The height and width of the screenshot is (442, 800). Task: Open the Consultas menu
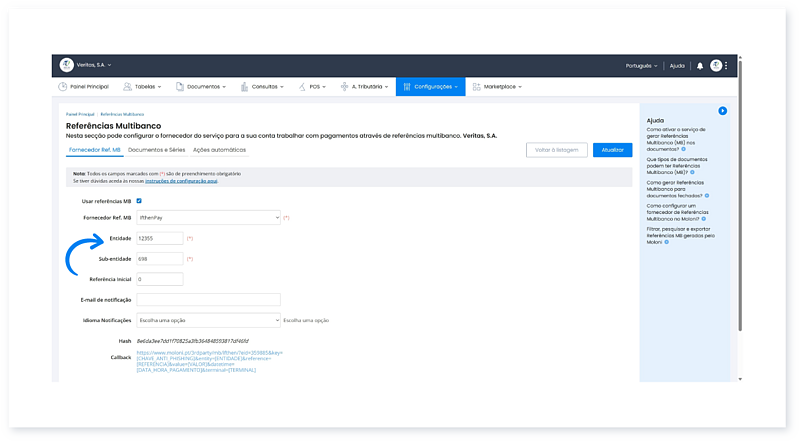(x=262, y=87)
